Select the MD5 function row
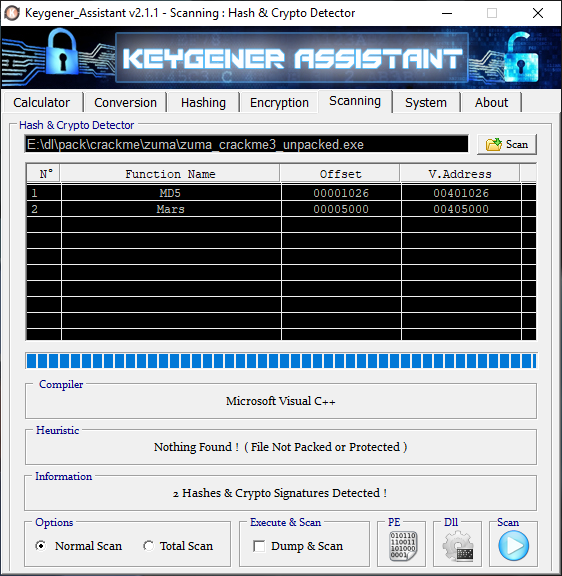 (281, 193)
